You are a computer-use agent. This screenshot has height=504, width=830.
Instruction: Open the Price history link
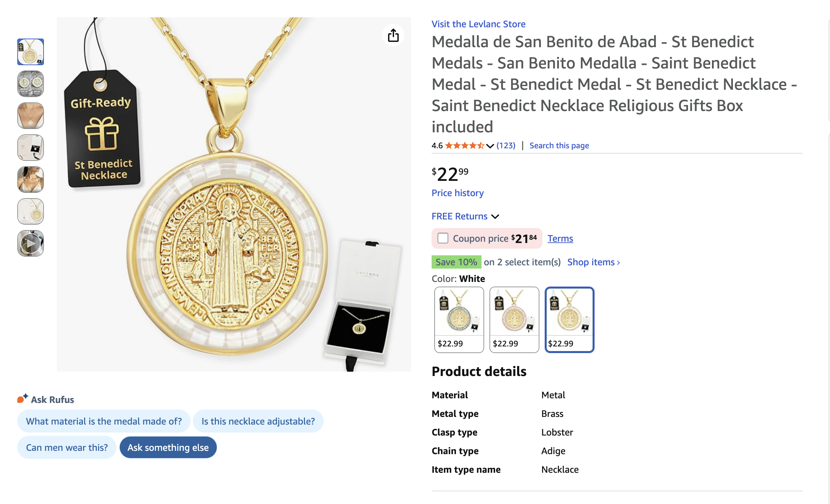tap(458, 193)
